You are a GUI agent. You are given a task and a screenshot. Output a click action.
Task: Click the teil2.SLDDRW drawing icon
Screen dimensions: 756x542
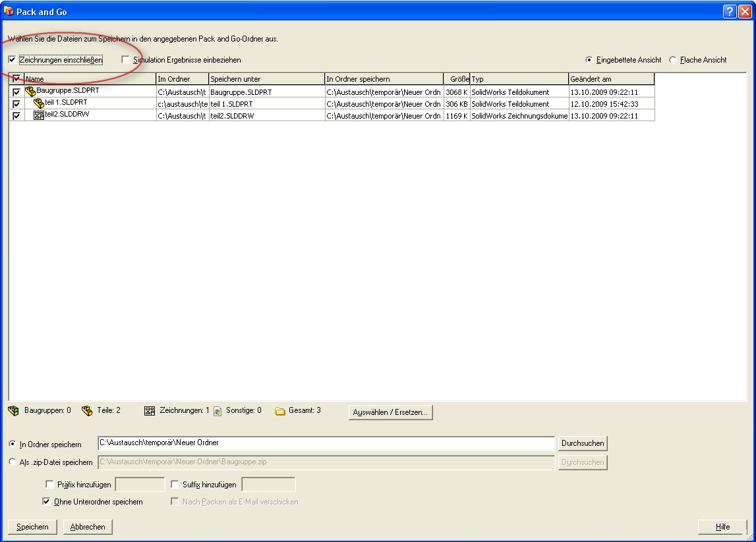[x=39, y=115]
